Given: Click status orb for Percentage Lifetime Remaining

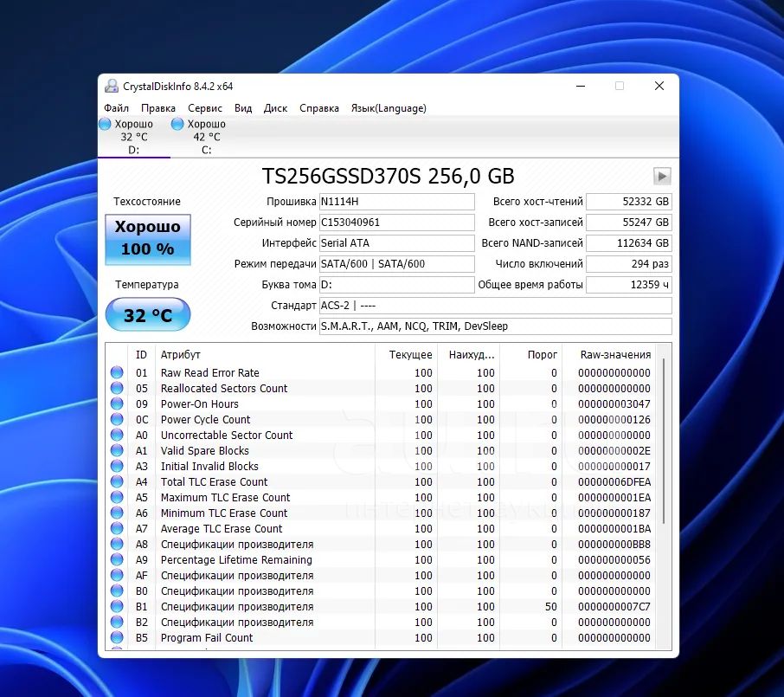Looking at the screenshot, I should point(117,559).
